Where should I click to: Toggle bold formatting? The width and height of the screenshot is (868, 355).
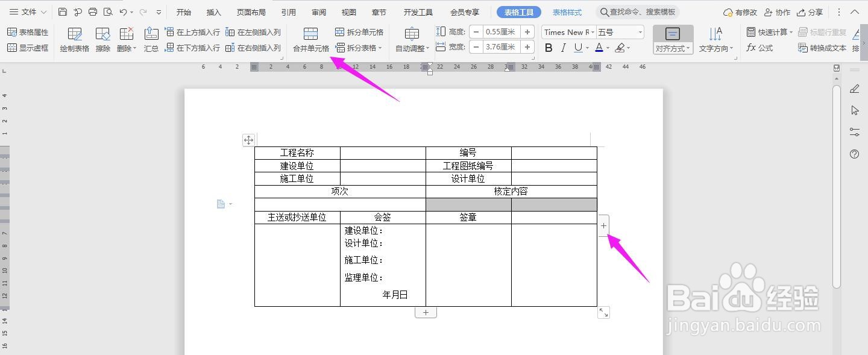pyautogui.click(x=548, y=47)
